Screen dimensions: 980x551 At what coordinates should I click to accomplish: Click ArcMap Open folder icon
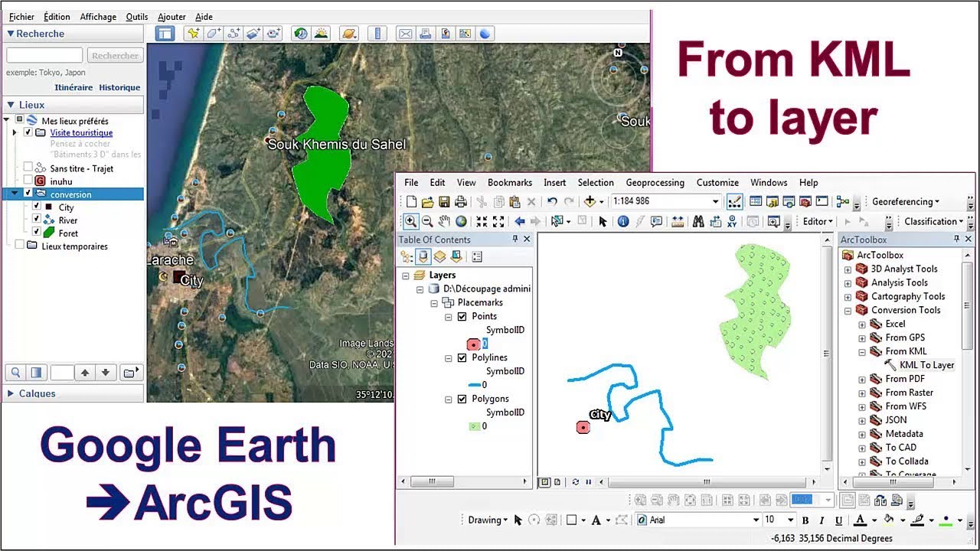(427, 202)
